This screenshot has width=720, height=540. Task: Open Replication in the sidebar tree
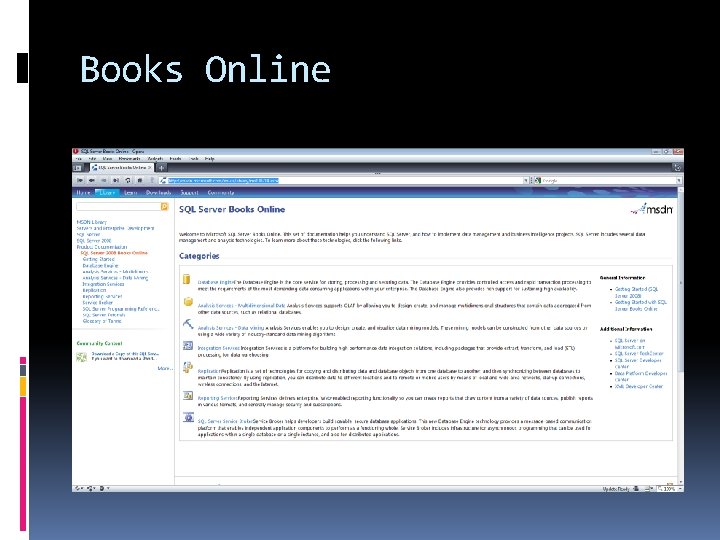click(94, 290)
